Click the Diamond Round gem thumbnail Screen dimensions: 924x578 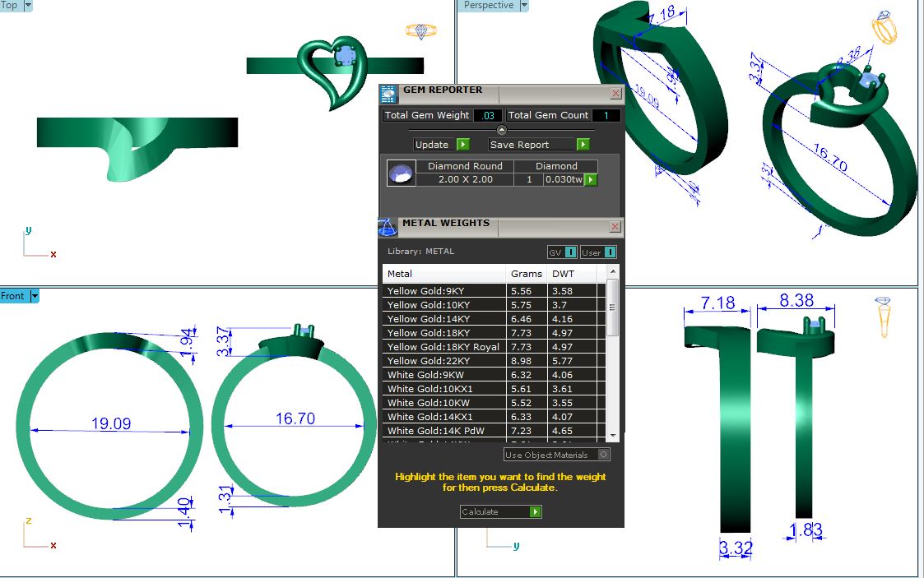pyautogui.click(x=401, y=173)
